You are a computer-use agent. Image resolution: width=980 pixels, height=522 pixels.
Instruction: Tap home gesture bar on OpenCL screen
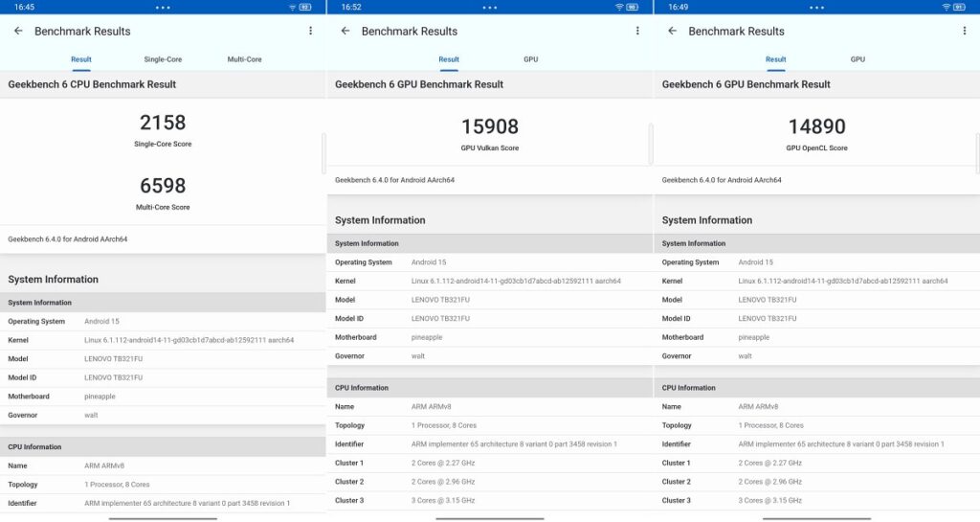coord(817,518)
